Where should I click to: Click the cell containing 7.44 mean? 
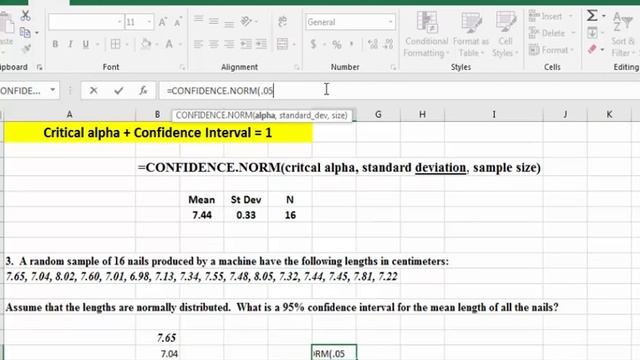point(202,215)
